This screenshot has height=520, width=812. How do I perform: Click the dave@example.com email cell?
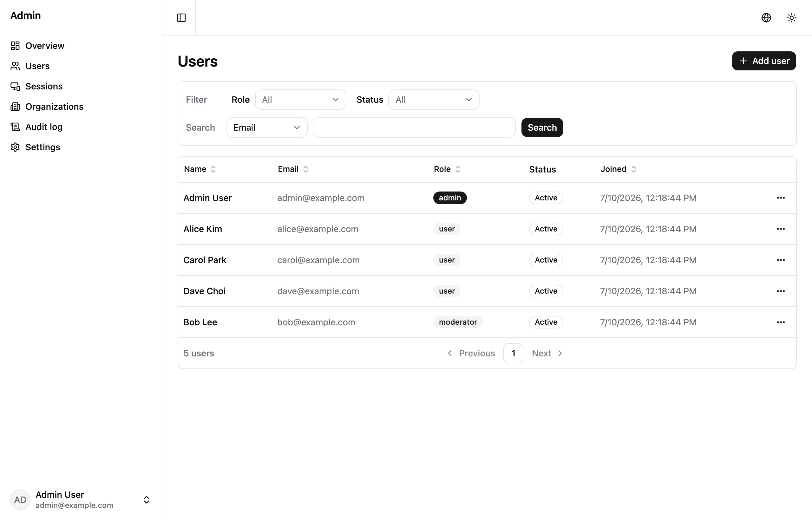click(x=318, y=291)
